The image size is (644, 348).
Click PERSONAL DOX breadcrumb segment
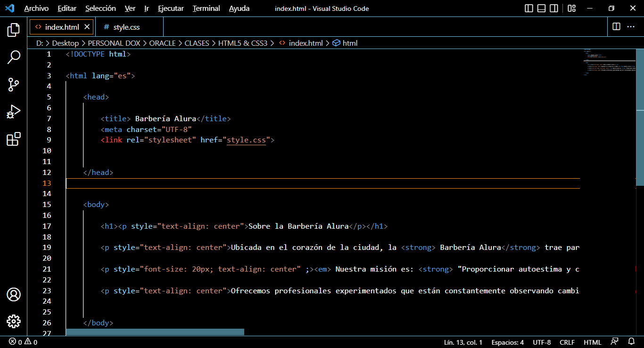[114, 43]
